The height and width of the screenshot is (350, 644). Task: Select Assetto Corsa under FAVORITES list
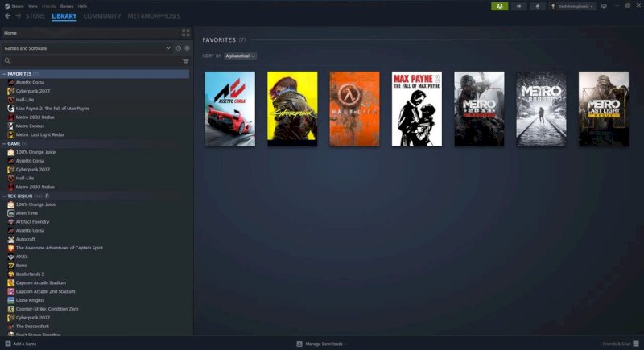30,83
